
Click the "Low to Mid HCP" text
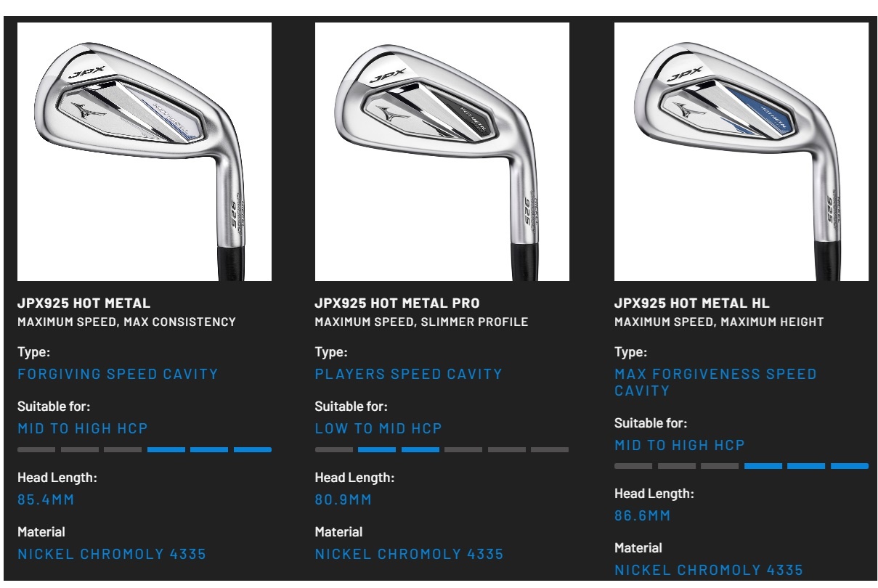378,428
